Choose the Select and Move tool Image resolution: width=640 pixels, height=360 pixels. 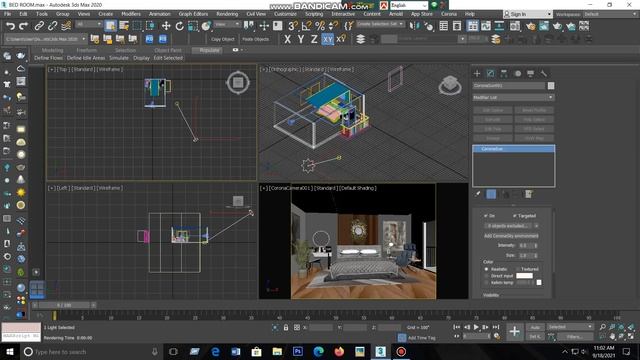pyautogui.click(x=166, y=26)
